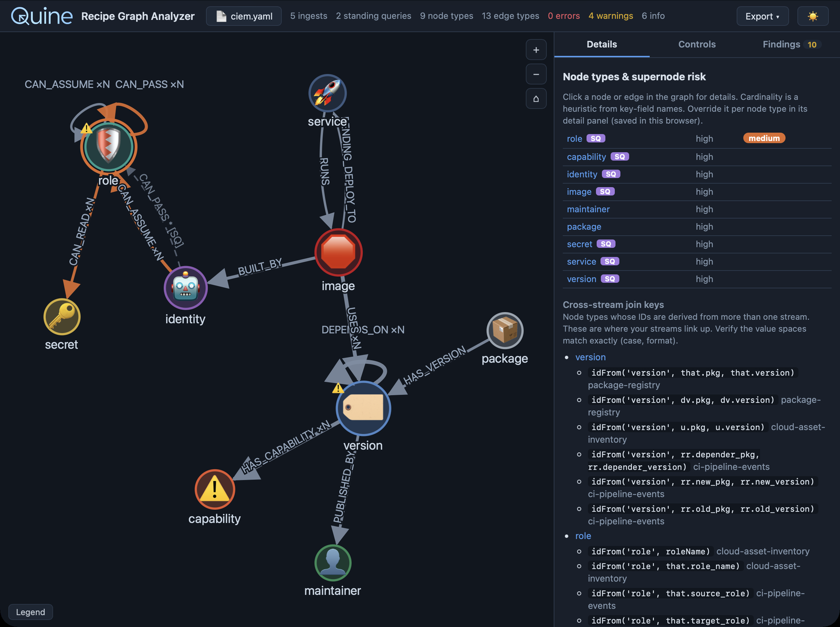The height and width of the screenshot is (627, 840).
Task: Zoom in with the plus button
Action: pyautogui.click(x=536, y=50)
